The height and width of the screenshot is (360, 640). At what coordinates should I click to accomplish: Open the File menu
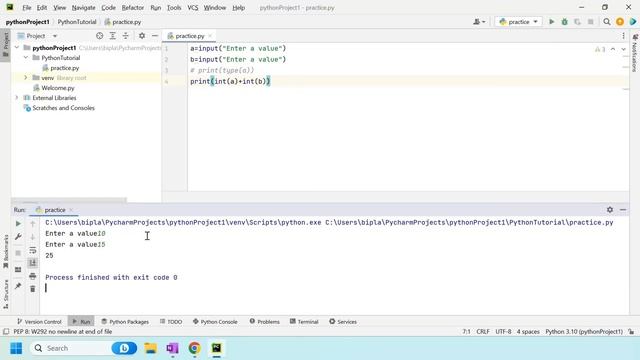[x=27, y=7]
